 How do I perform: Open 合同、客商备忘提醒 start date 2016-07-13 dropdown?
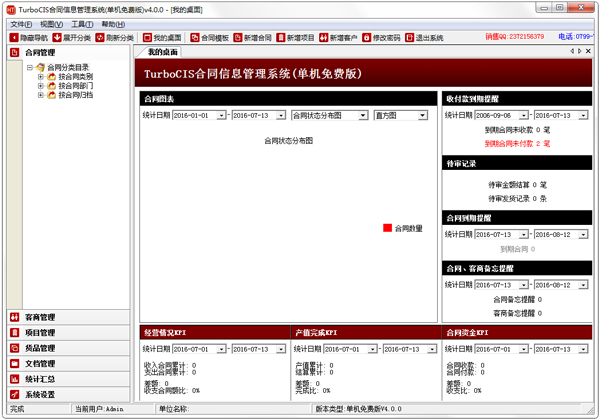point(523,285)
